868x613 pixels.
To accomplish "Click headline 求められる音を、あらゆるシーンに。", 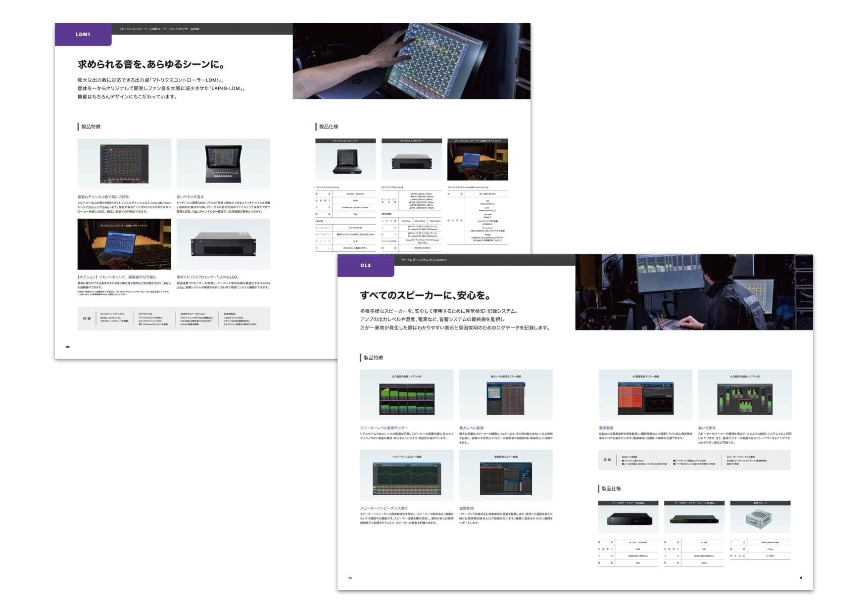I will [151, 64].
